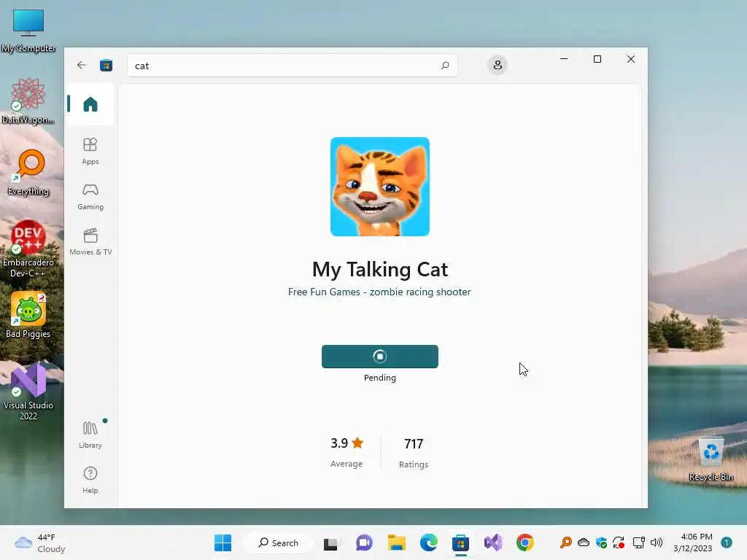Click the My Talking Cat title
The height and width of the screenshot is (560, 747).
tap(379, 270)
